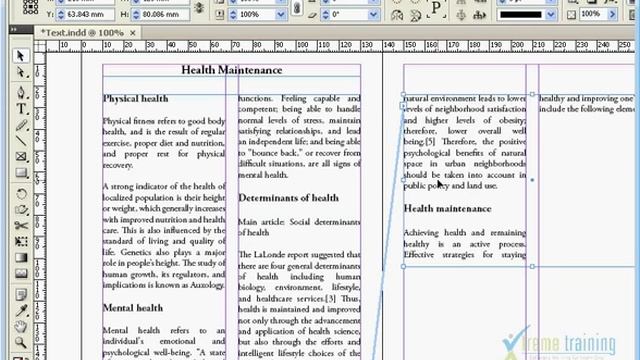Click the ruler origin crosshair box
Screen dimensions: 640x360
pos(40,46)
